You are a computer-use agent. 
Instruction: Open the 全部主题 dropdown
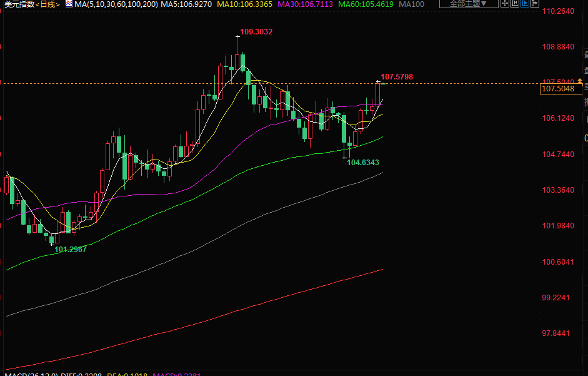(468, 4)
